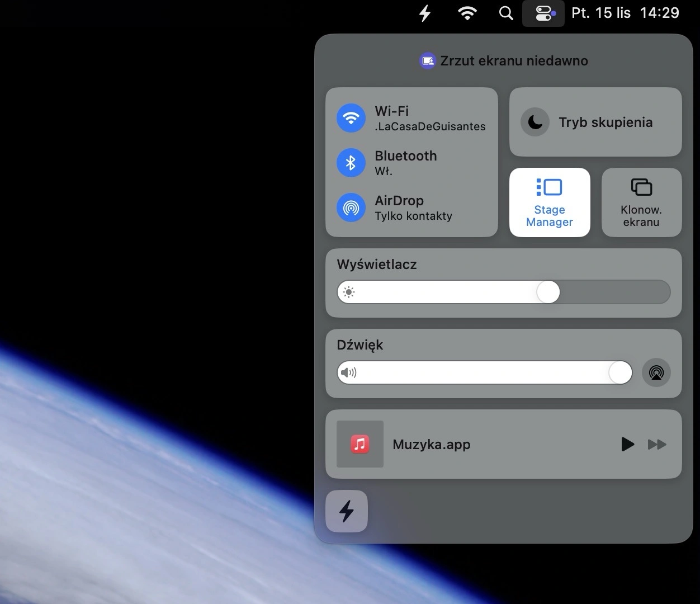Skip to next track in Muzyka.app
Screen dimensions: 700x604
point(657,444)
